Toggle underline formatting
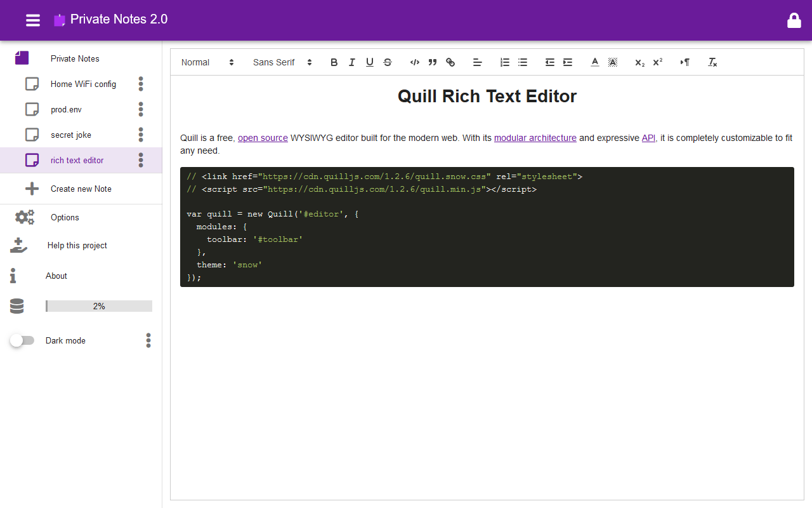Viewport: 812px width, 508px height. 370,62
